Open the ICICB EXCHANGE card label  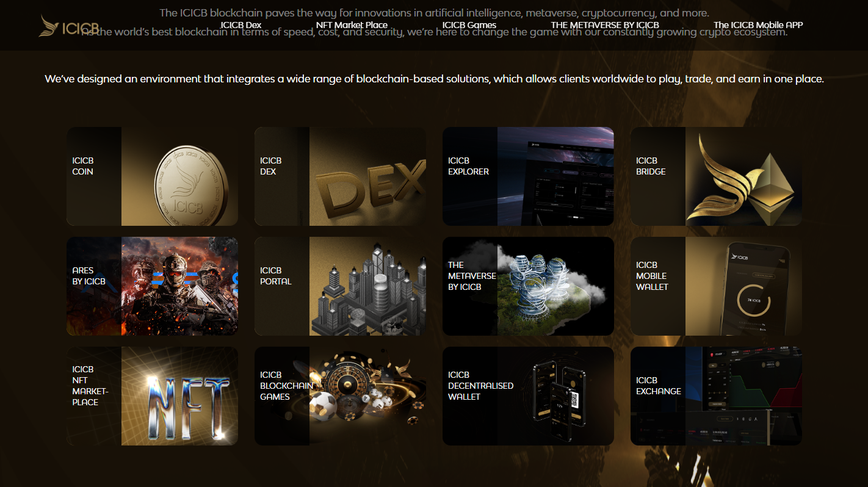659,386
